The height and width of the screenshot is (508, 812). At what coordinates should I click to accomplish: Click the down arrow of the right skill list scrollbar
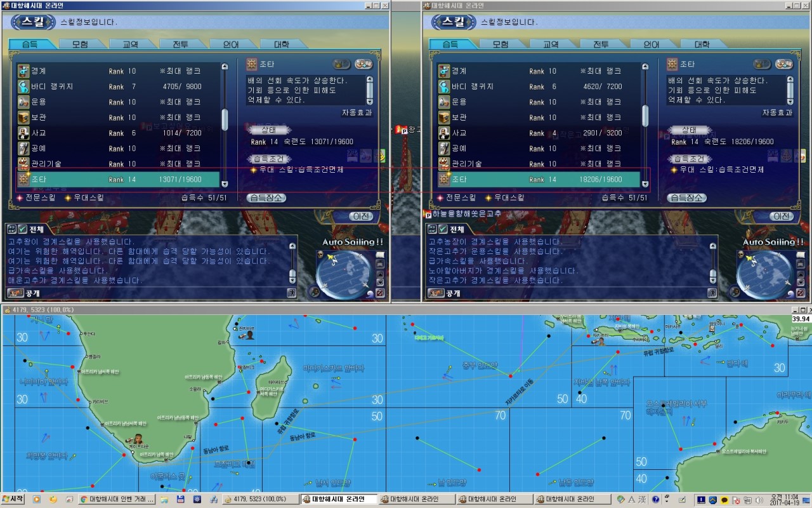pyautogui.click(x=645, y=184)
